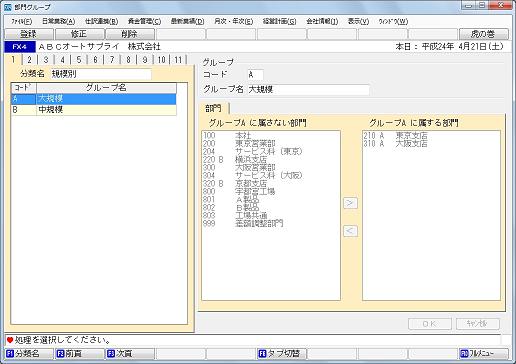Select 803 工場共通 row
This screenshot has width=516, height=364.
click(x=271, y=215)
